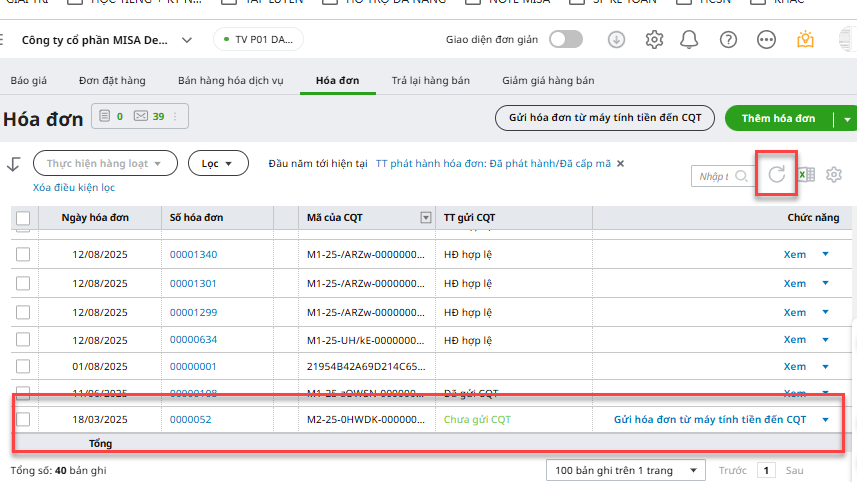
Task: Check the box for invoice 0000052
Action: coord(23,420)
